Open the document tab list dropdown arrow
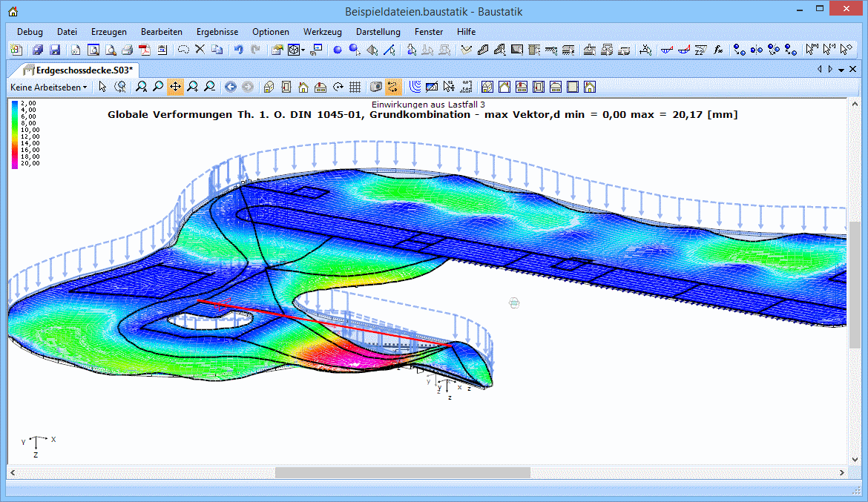 pos(841,70)
